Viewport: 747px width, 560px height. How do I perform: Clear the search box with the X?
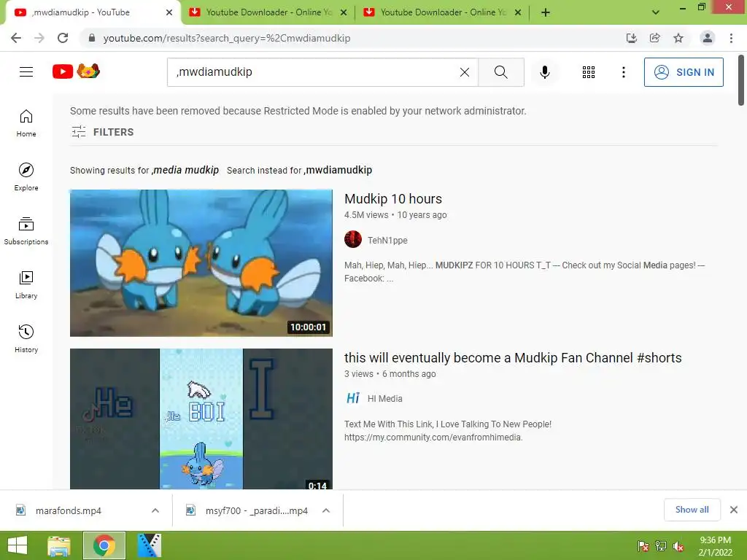click(465, 72)
